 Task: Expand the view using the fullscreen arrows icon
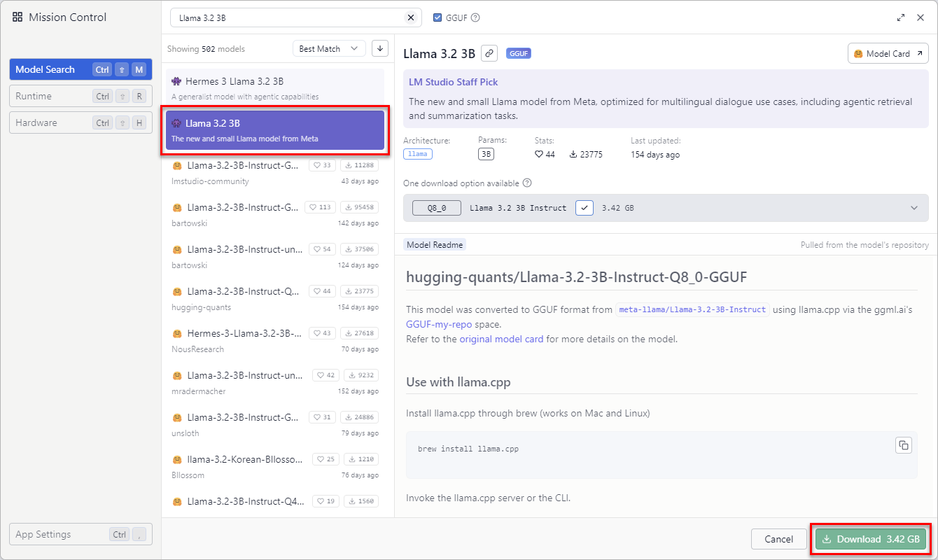901,17
